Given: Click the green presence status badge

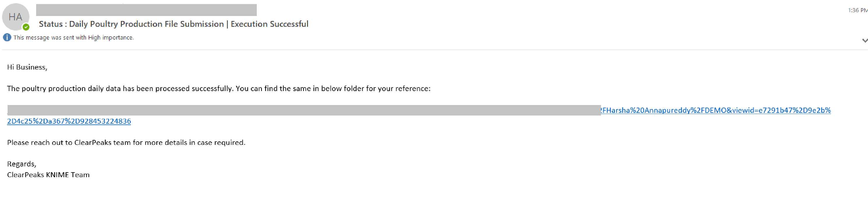Looking at the screenshot, I should point(26,27).
